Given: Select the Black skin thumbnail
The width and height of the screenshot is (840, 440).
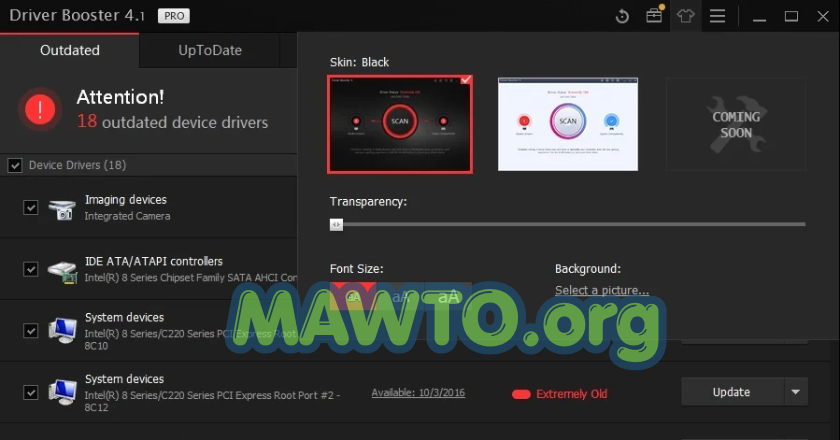Looking at the screenshot, I should coord(400,124).
